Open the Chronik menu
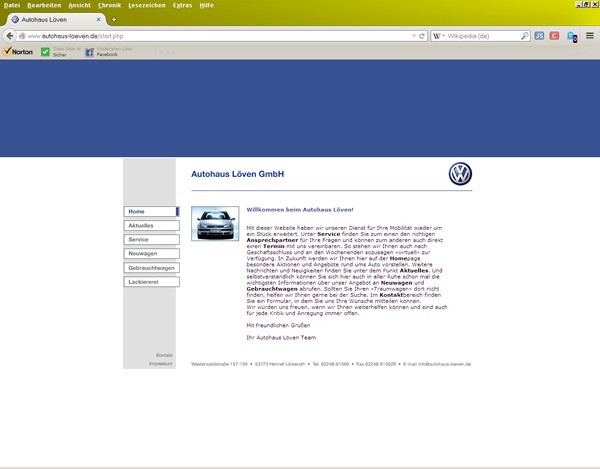 (x=109, y=5)
